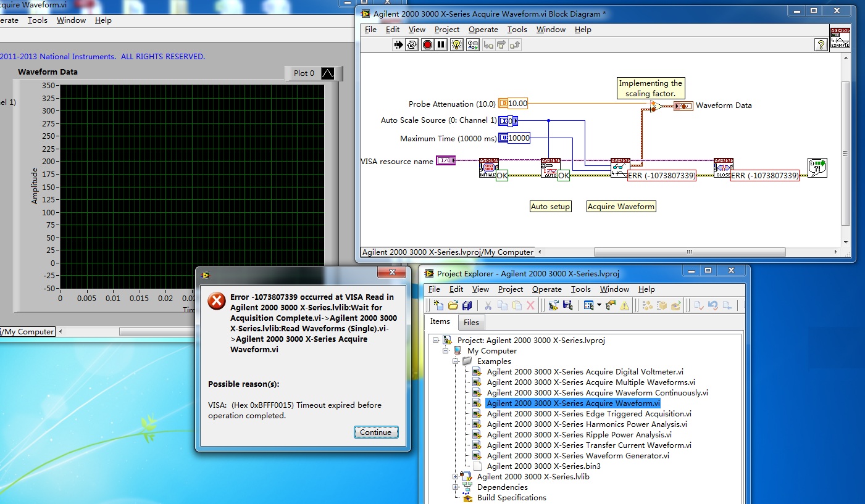Screen dimensions: 865x504
Task: Click Run Continuously in Block Diagram toolbar
Action: (412, 44)
